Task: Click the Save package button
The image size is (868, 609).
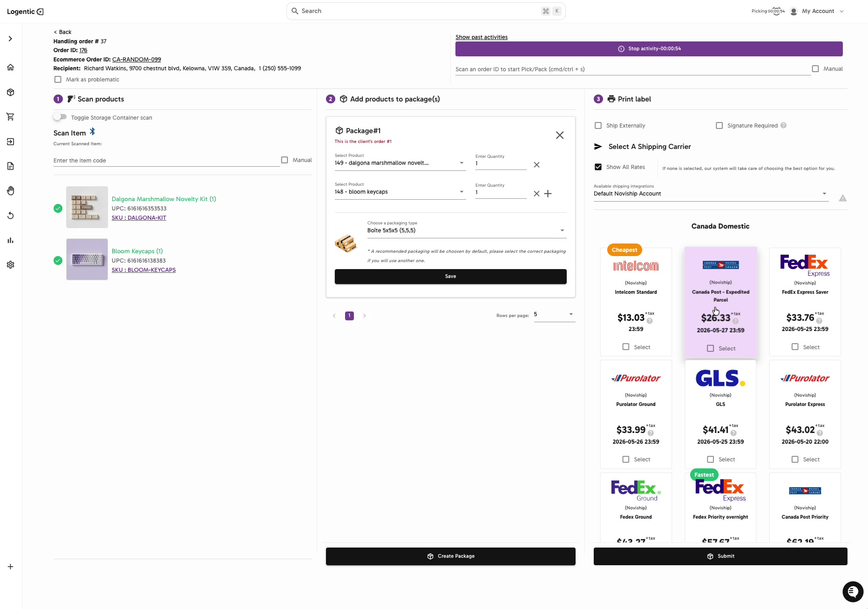Action: (x=450, y=277)
